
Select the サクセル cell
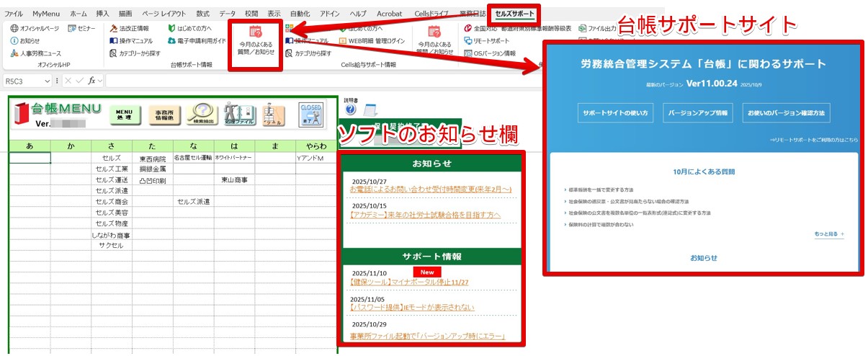coord(112,246)
